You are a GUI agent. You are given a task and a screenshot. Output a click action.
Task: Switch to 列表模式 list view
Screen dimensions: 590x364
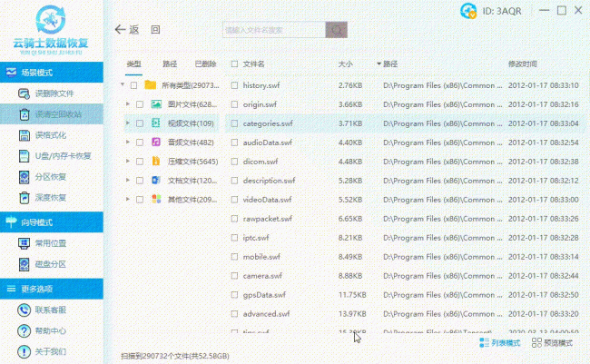coord(500,343)
